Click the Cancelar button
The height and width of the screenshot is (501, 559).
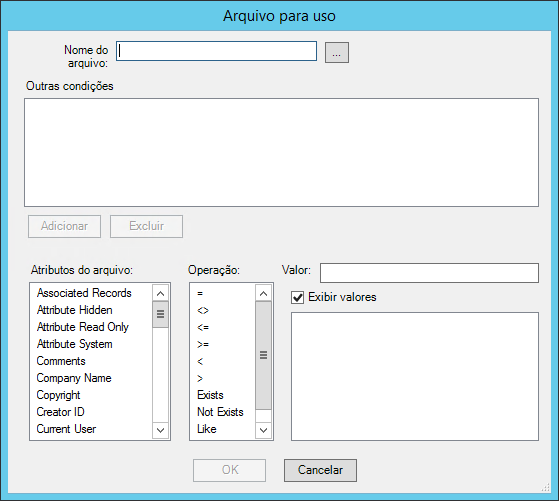[x=320, y=470]
